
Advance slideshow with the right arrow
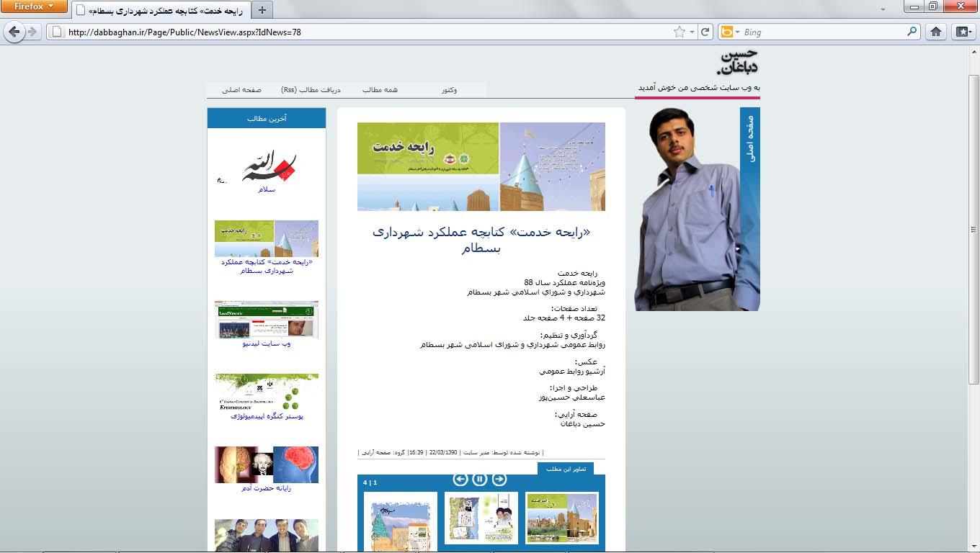(x=499, y=479)
